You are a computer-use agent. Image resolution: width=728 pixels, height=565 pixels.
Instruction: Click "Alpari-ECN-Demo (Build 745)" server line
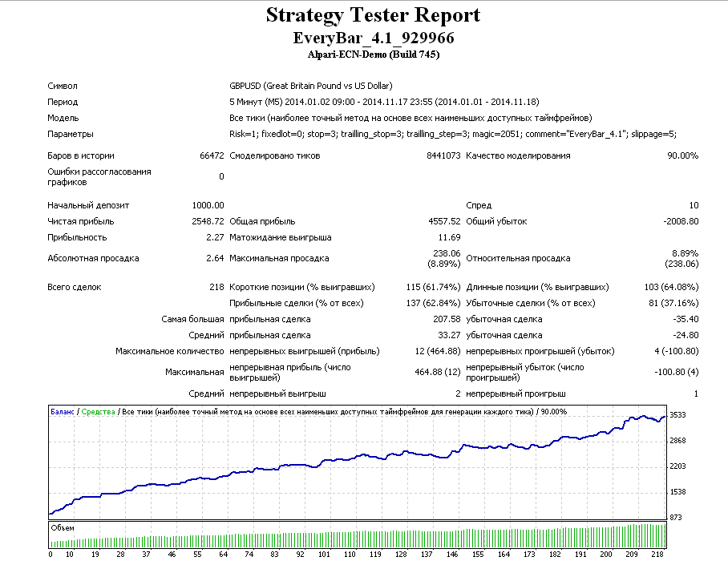[x=374, y=54]
